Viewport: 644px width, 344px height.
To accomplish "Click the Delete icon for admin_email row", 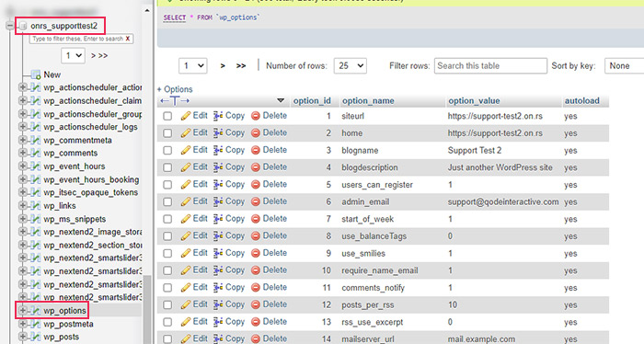I will click(256, 201).
